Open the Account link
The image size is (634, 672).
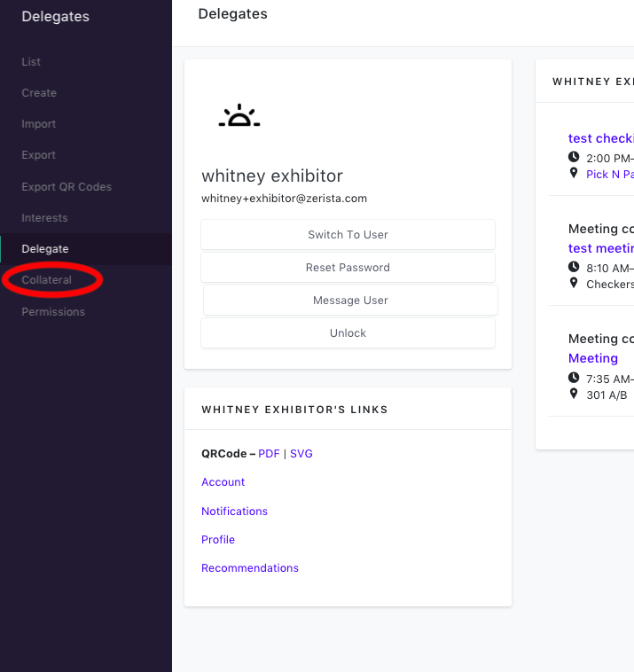[223, 482]
